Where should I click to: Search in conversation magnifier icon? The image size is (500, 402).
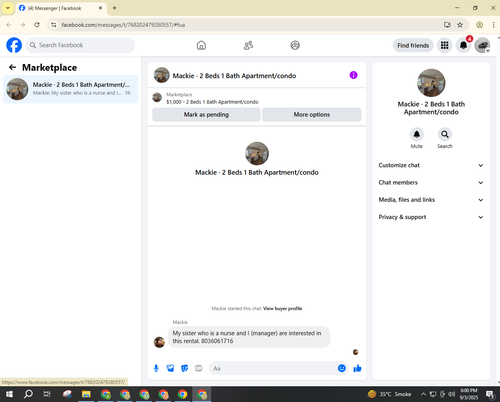coord(445,134)
